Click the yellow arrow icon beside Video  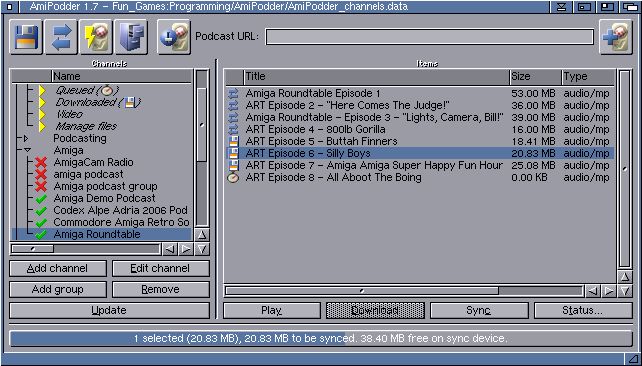pos(42,115)
